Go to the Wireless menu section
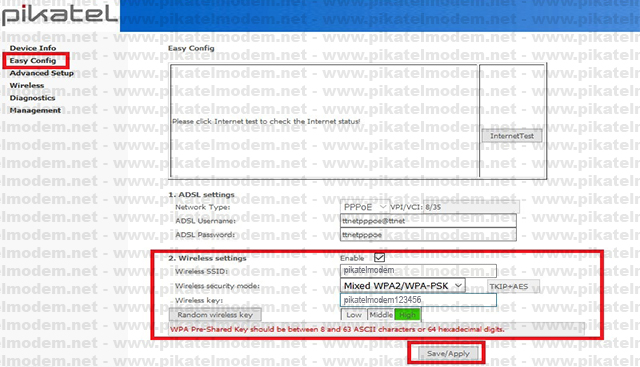 tap(27, 85)
